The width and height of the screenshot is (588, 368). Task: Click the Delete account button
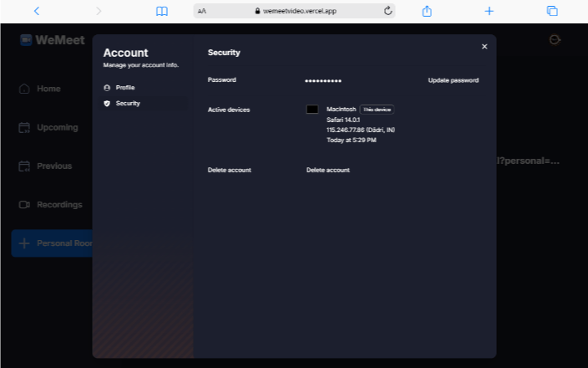[x=327, y=170]
